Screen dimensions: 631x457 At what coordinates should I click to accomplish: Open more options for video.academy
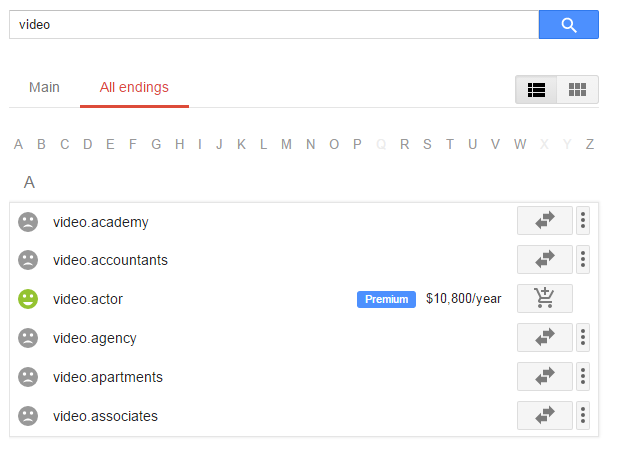tap(583, 220)
